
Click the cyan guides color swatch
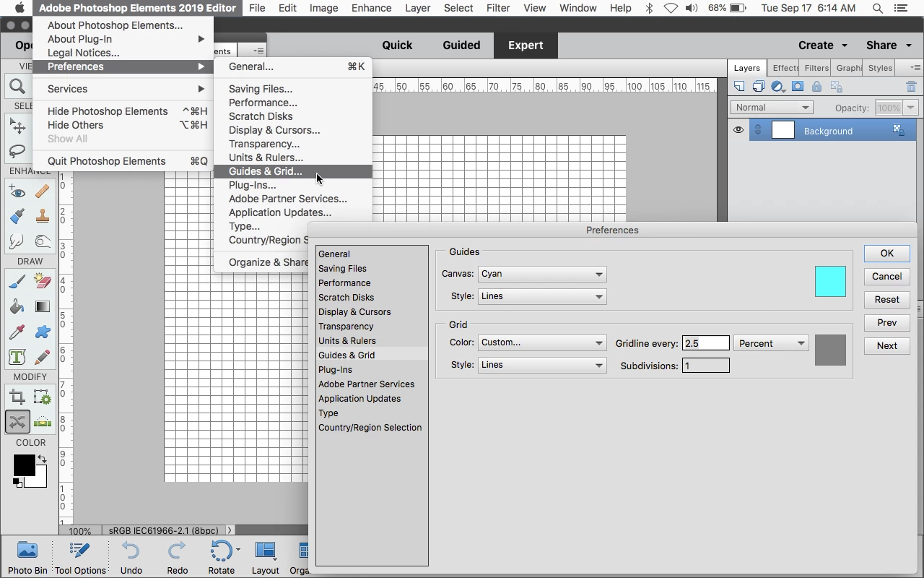pyautogui.click(x=830, y=282)
